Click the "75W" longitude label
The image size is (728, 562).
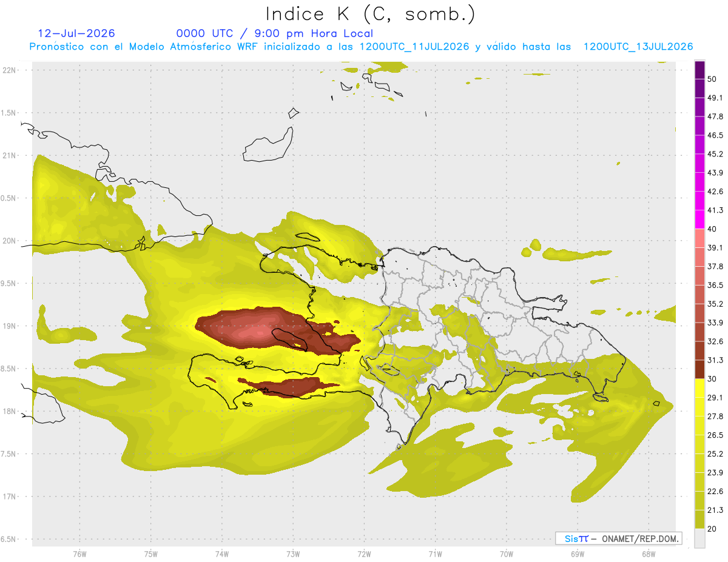(150, 554)
